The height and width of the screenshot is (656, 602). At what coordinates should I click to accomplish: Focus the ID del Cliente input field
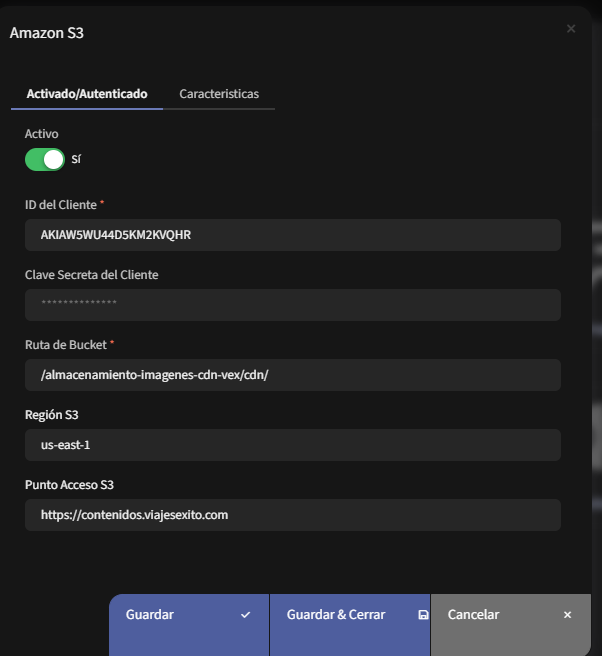(292, 235)
